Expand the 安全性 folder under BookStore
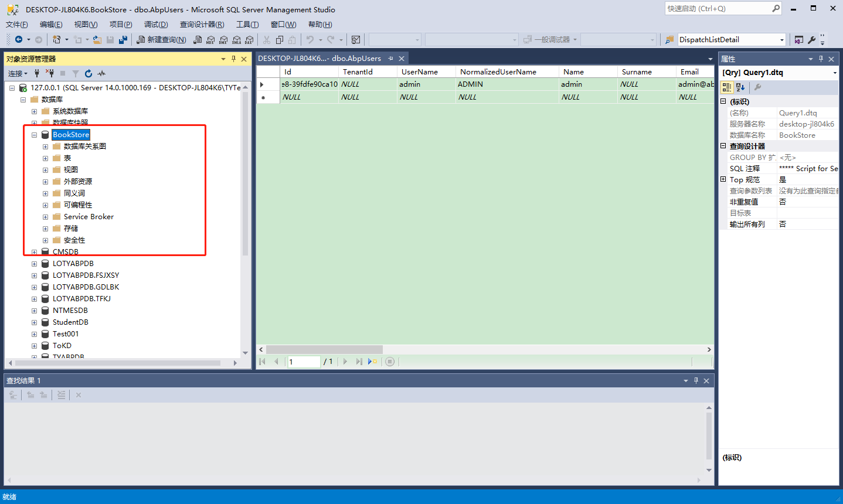 point(45,240)
